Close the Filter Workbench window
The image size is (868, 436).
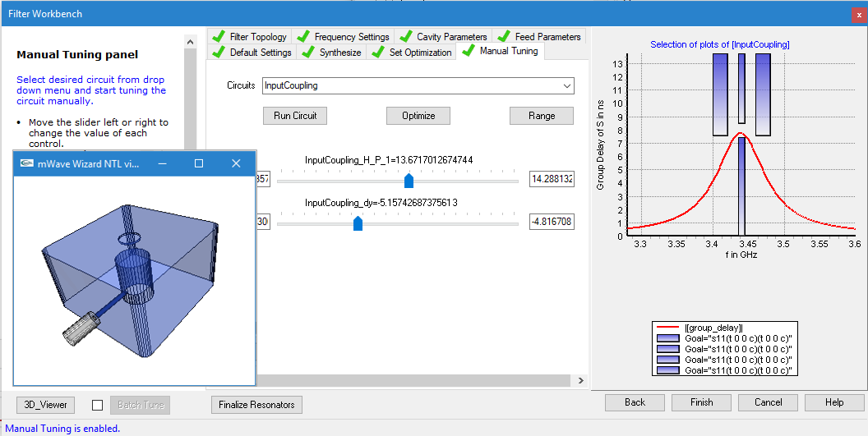point(858,15)
